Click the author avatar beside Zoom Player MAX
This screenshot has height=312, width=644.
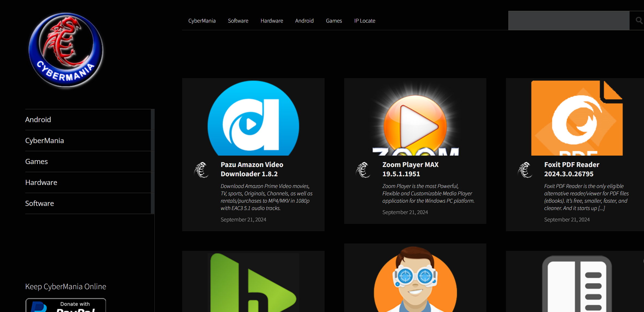pyautogui.click(x=363, y=170)
